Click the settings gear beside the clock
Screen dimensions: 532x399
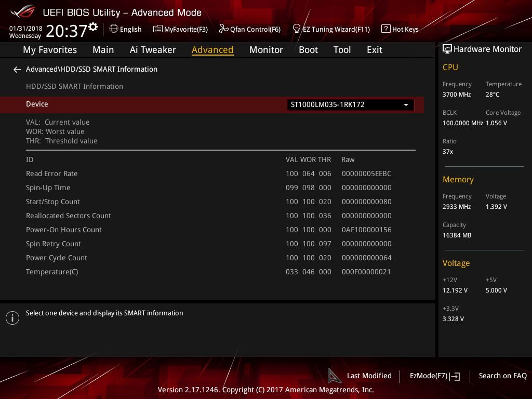[x=93, y=26]
